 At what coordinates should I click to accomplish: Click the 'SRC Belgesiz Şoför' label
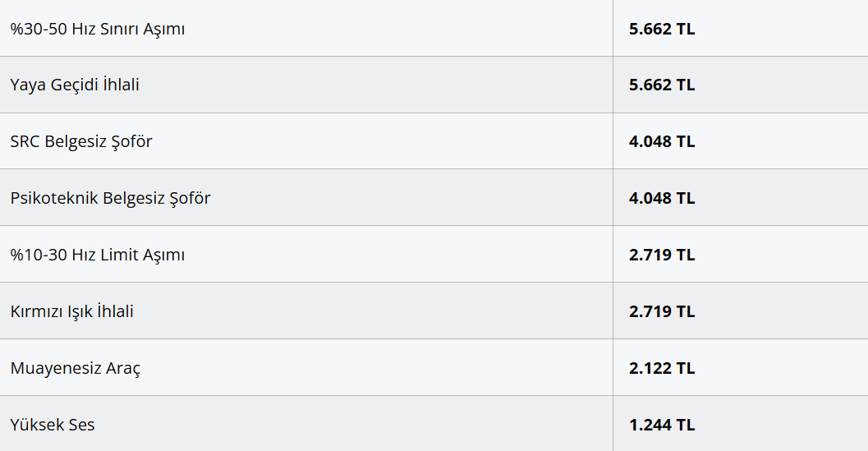(81, 141)
